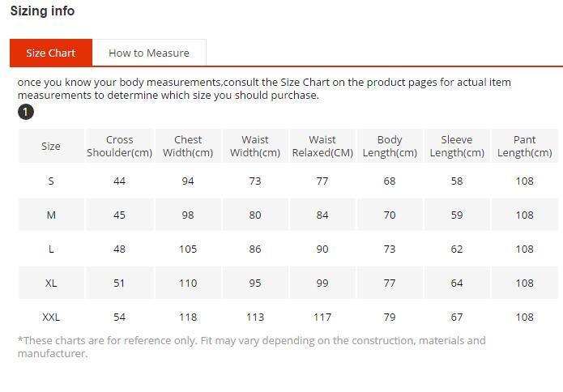This screenshot has width=563, height=392.
Task: Open the How to Measure tab
Action: click(x=149, y=53)
